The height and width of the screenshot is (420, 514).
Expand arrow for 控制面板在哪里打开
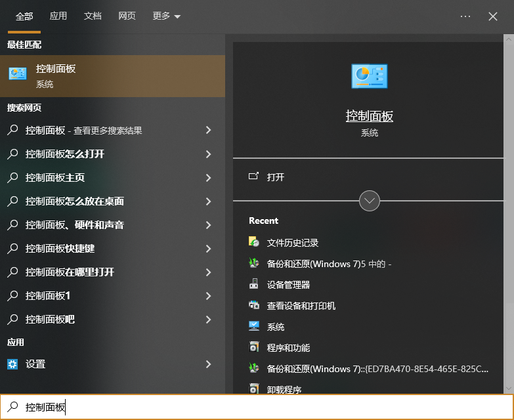tap(208, 272)
